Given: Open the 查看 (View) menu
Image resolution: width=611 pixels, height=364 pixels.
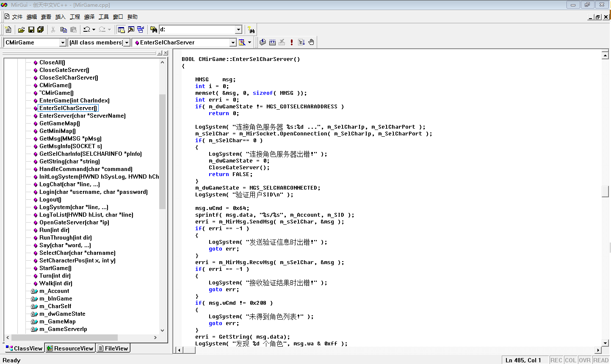Looking at the screenshot, I should point(46,17).
